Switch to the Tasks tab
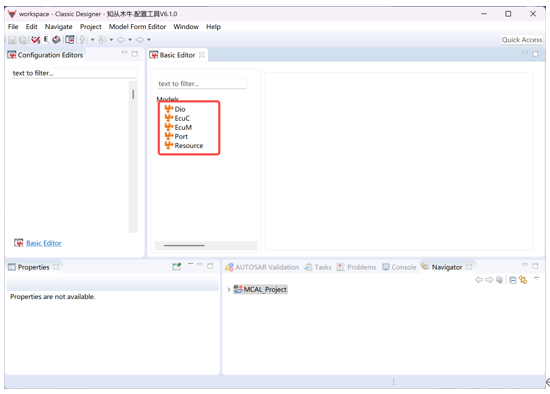The height and width of the screenshot is (394, 550). point(318,267)
